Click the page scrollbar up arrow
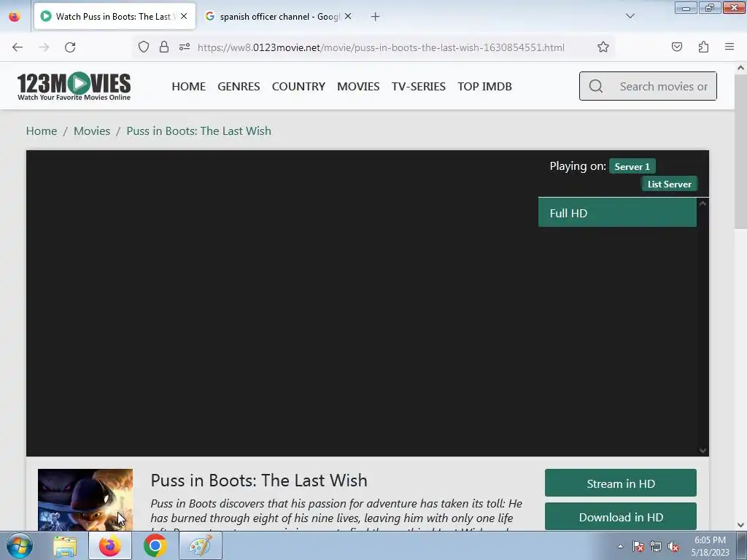Viewport: 747px width, 560px height. point(741,68)
